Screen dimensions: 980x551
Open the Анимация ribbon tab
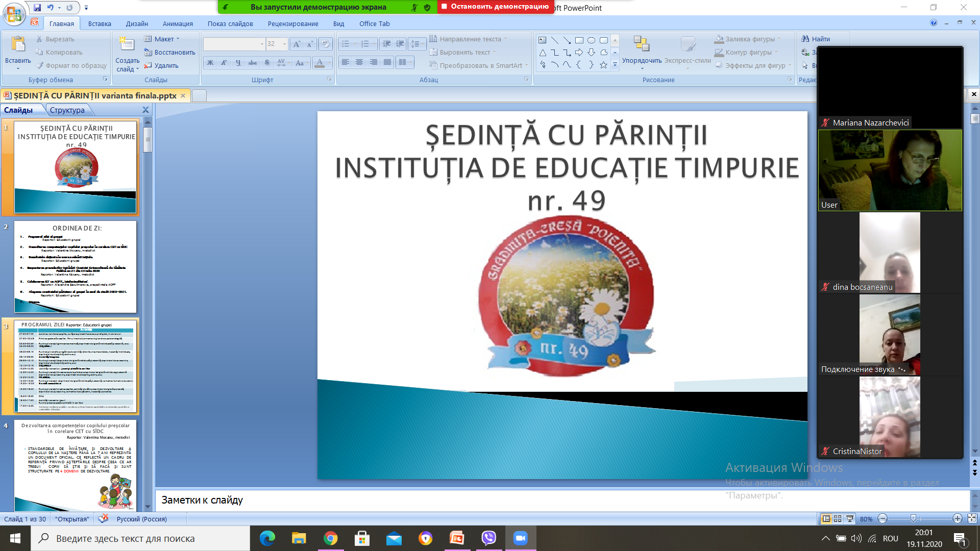178,23
